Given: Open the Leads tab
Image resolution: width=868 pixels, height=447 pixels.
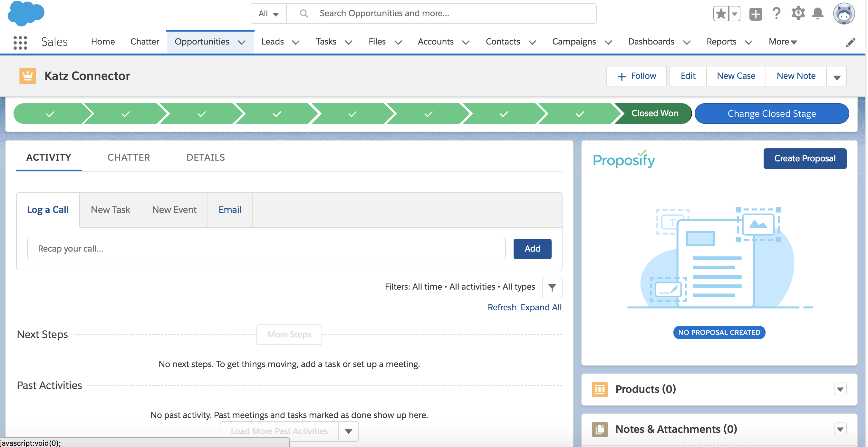Looking at the screenshot, I should 273,42.
